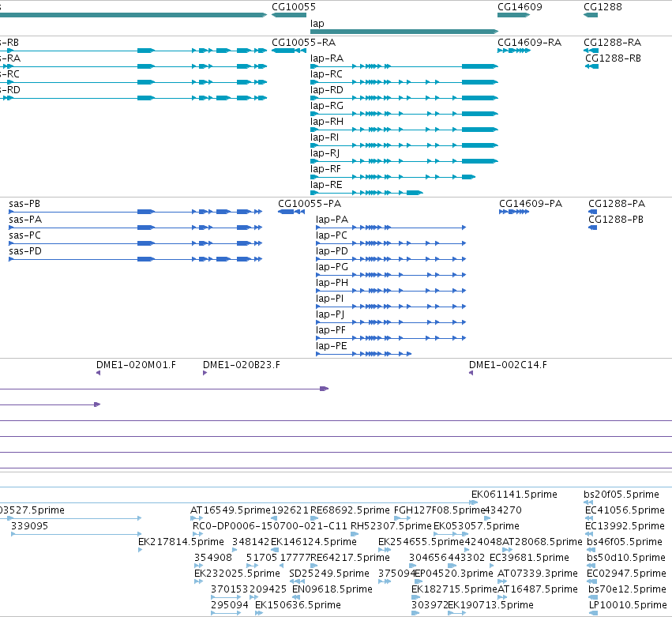Select the bs20f05.5prime EST label
The height and width of the screenshot is (617, 672).
621,495
